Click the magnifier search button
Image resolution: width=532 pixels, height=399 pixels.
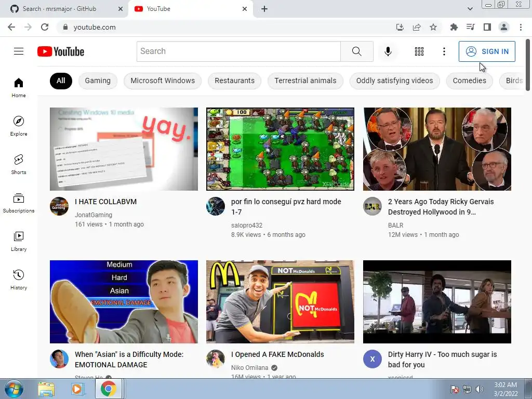(x=356, y=51)
